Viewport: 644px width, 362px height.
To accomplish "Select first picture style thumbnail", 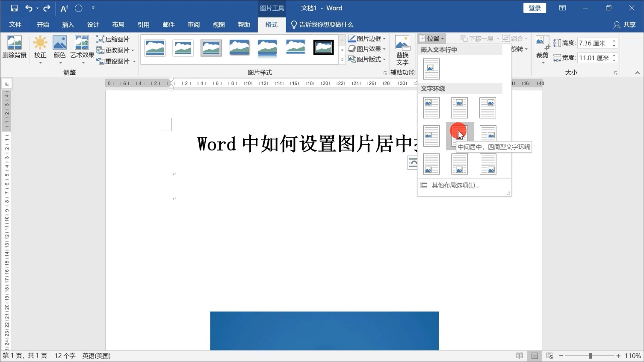I will [x=155, y=48].
